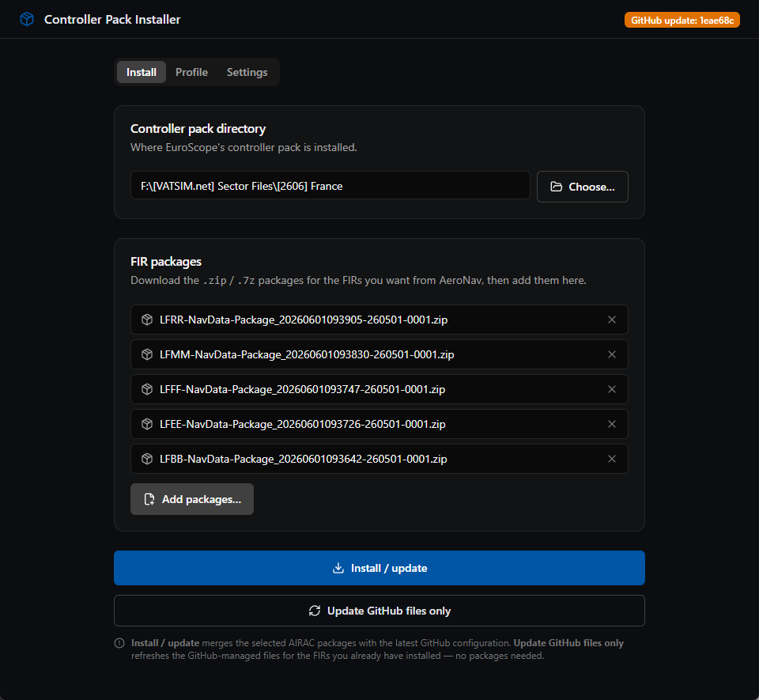Add packages to the FIR list
This screenshot has width=759, height=700.
coord(192,499)
